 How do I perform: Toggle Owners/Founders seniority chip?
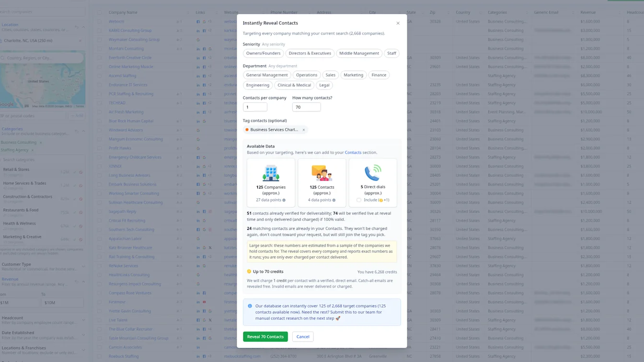(263, 53)
